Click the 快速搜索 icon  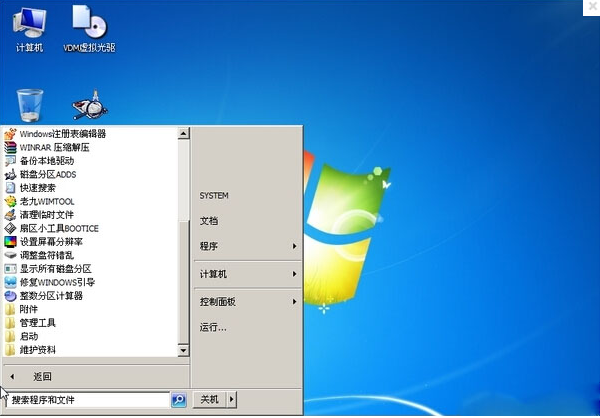(x=10, y=188)
